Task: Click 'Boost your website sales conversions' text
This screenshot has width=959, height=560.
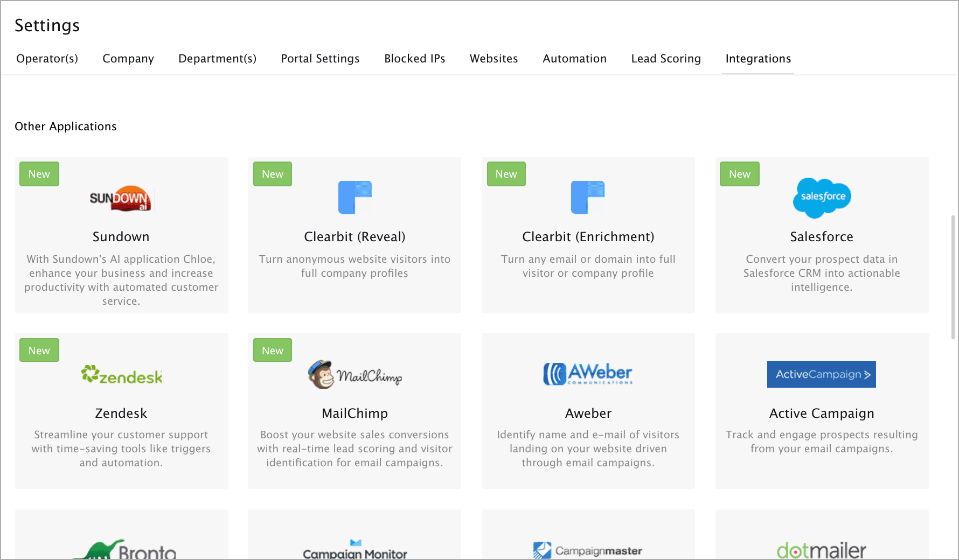Action: 355,449
